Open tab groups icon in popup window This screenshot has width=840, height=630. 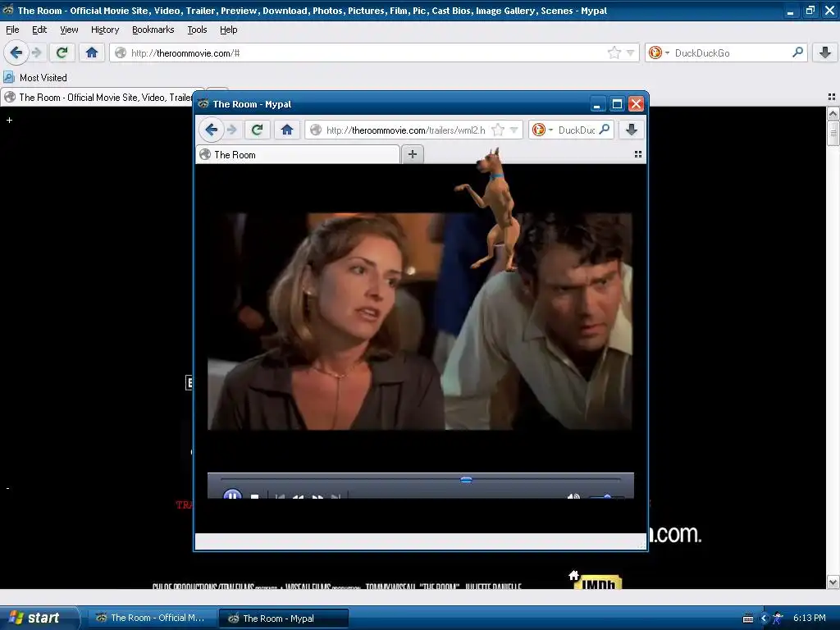pos(638,154)
